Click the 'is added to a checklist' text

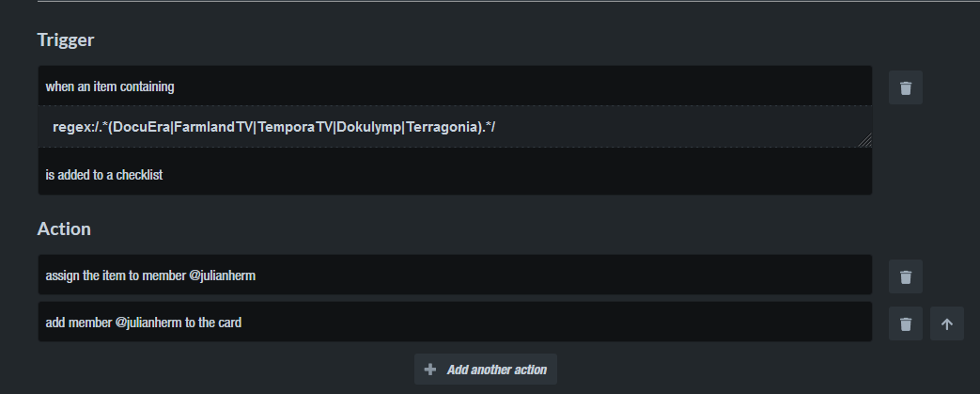pyautogui.click(x=103, y=175)
